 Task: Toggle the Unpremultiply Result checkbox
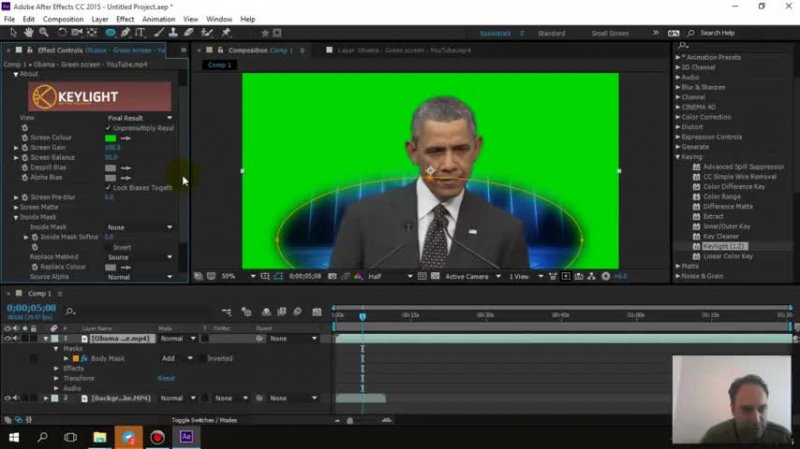tap(109, 128)
